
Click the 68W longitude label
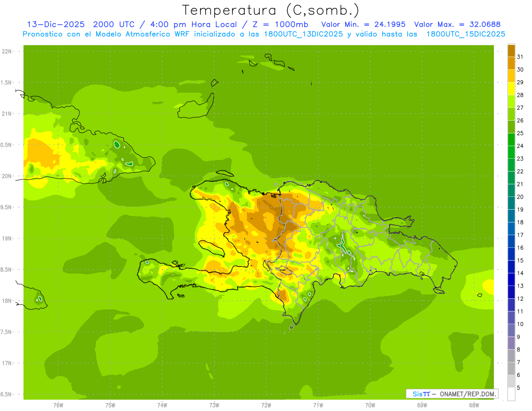click(x=474, y=405)
